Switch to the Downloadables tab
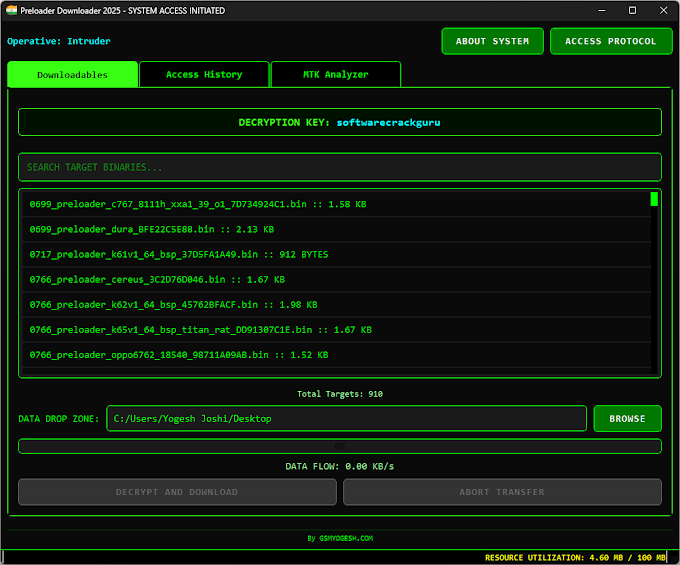 tap(72, 75)
